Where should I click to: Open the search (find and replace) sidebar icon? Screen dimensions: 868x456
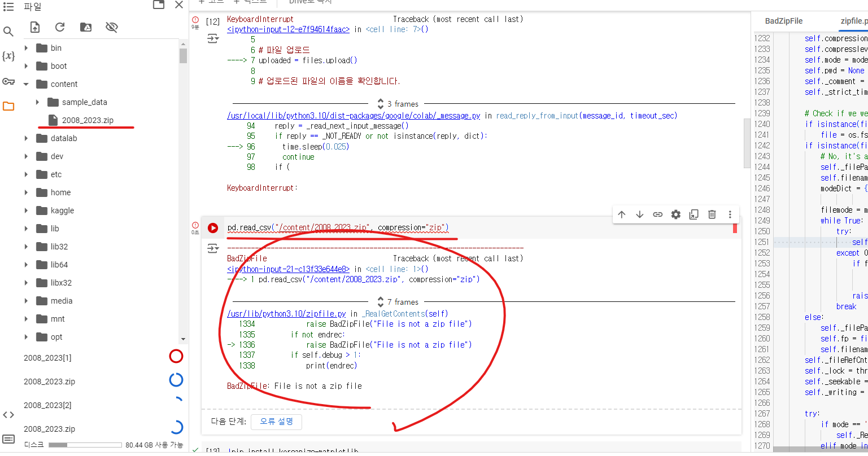pos(8,32)
